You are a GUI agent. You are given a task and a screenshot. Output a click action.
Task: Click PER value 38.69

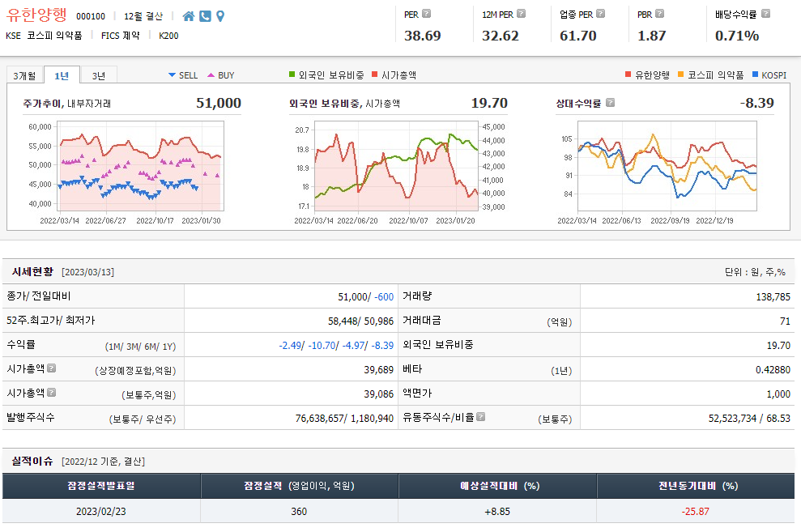tap(423, 36)
